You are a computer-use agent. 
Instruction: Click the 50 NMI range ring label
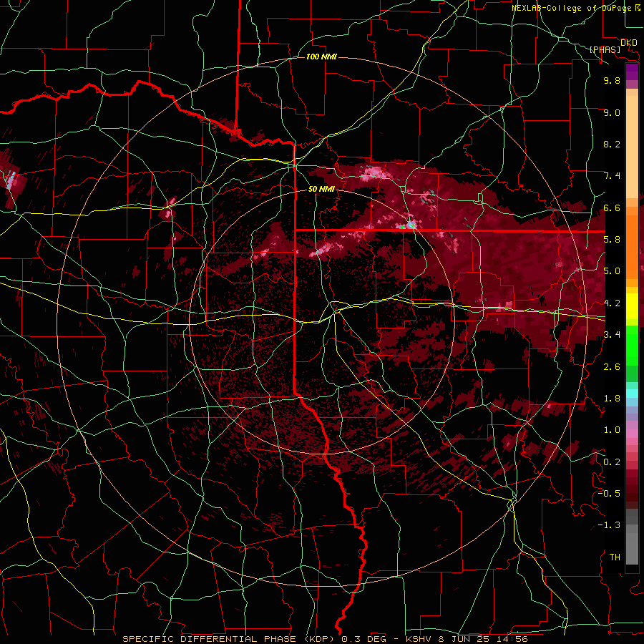[321, 189]
